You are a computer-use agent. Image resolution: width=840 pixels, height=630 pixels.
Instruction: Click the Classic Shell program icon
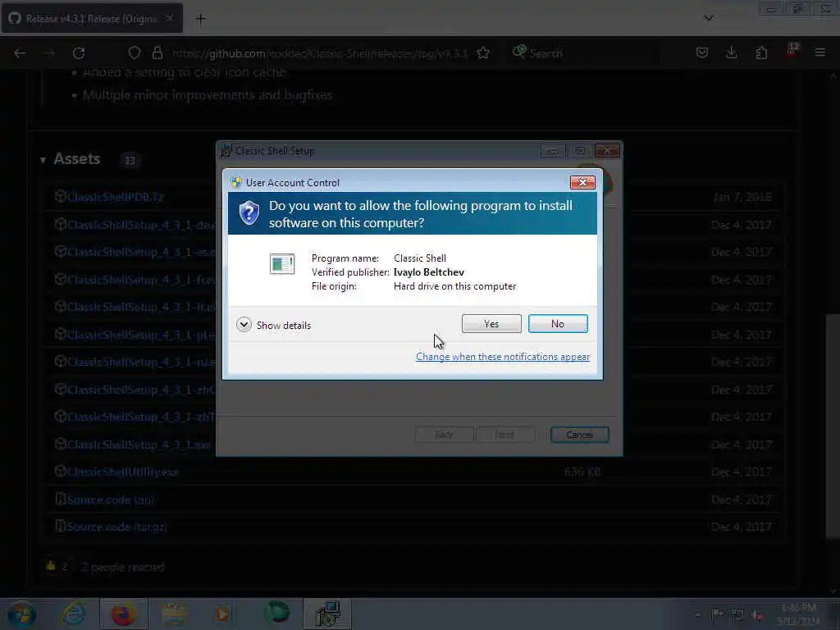coord(282,263)
